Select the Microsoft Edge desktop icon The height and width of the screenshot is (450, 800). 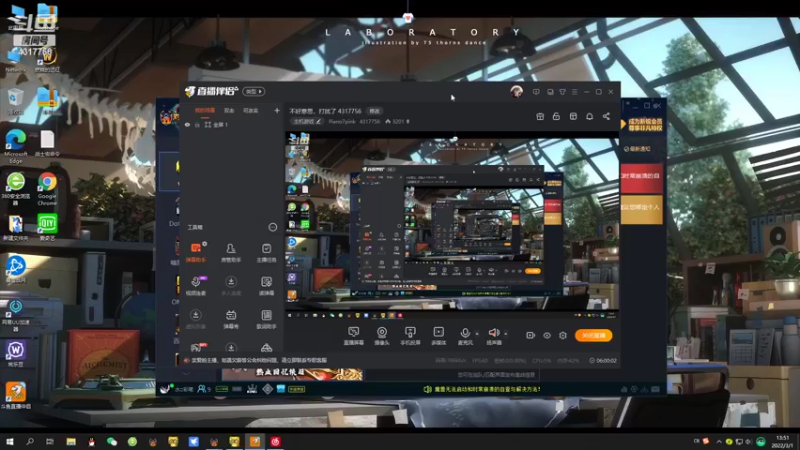coord(16,146)
